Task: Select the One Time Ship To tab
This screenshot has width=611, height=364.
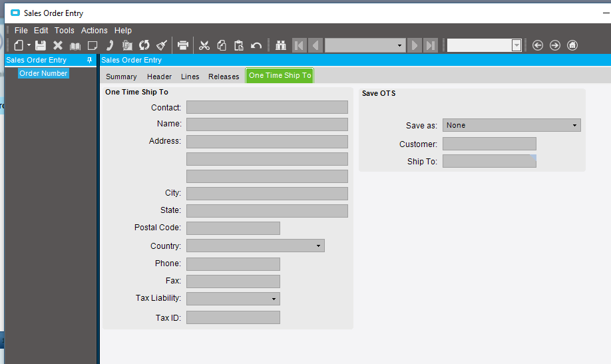Action: tap(280, 76)
